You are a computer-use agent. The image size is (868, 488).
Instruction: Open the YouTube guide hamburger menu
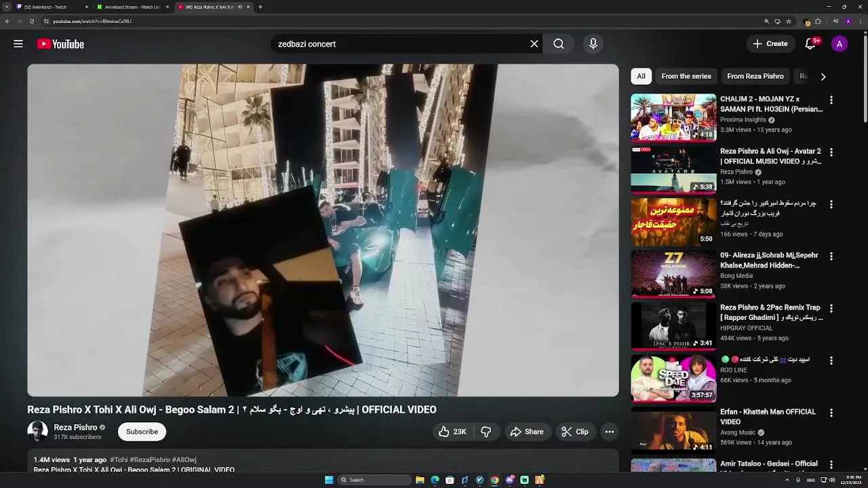click(18, 44)
